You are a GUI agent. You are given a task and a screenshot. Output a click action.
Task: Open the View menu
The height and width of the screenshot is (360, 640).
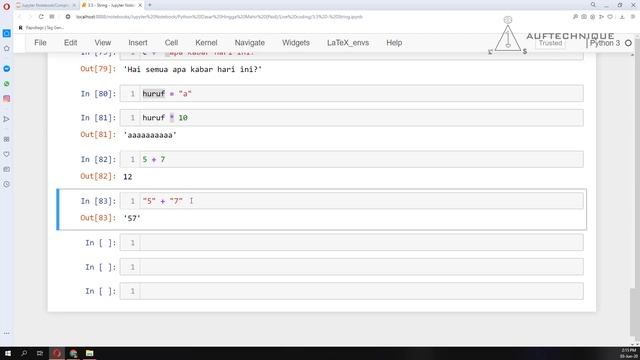102,43
